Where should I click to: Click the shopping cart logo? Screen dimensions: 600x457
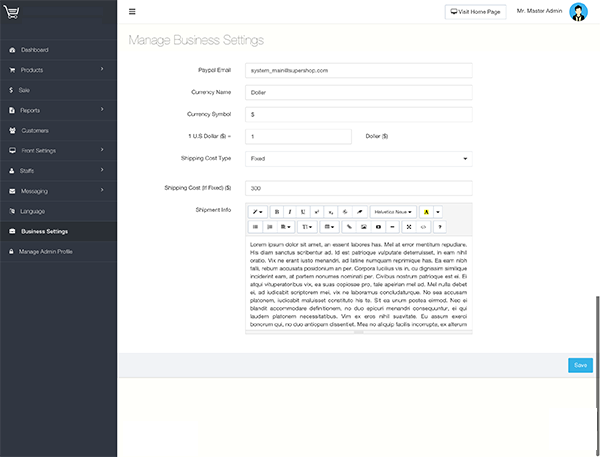coord(11,12)
